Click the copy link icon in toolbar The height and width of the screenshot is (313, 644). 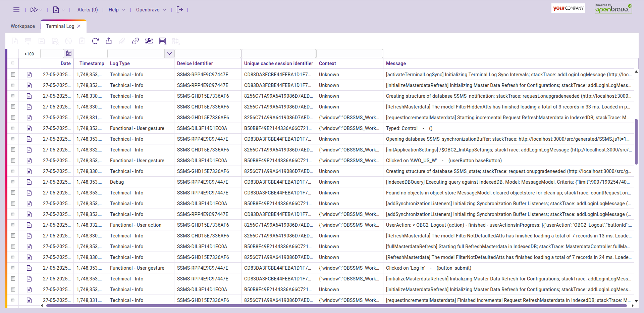pos(136,41)
